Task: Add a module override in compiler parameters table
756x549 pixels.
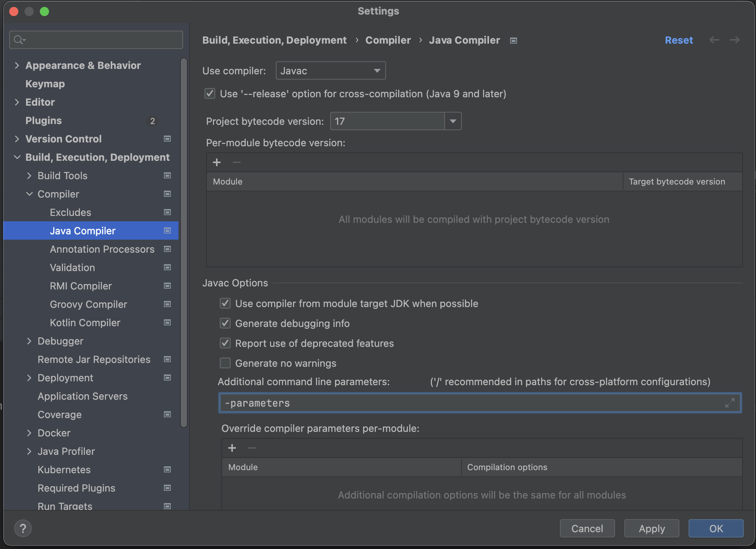Action: pos(232,448)
